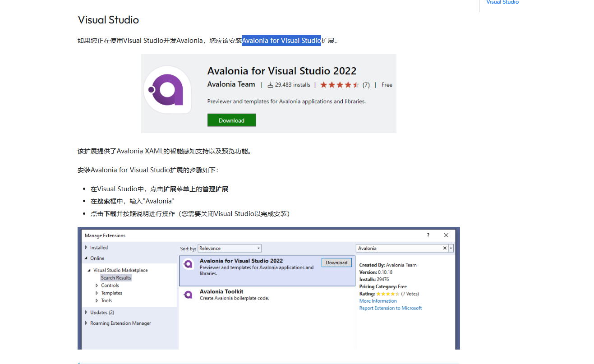Screen dimensions: 594x364
Task: Click the Pricing Category: Free text
Action: click(383, 287)
